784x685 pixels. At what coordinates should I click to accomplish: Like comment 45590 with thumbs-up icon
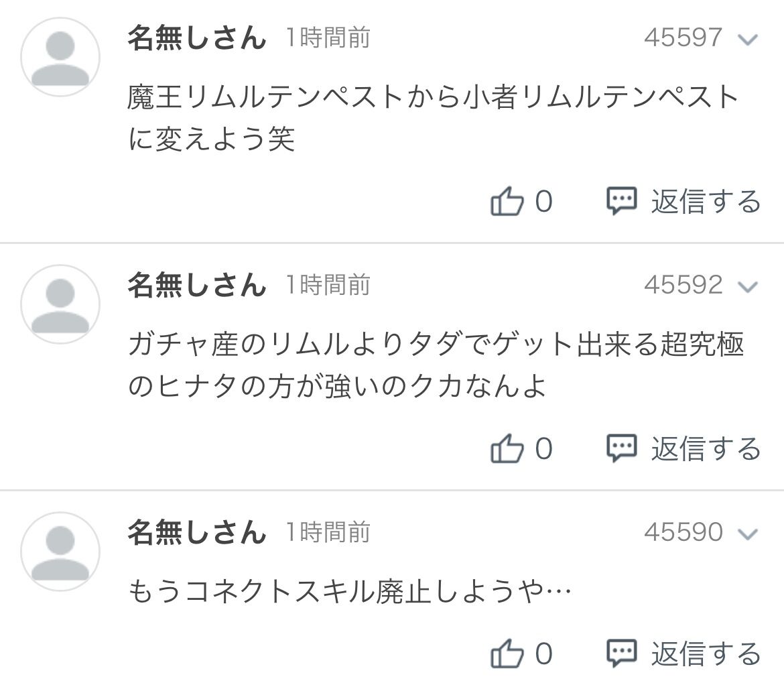[x=507, y=653]
